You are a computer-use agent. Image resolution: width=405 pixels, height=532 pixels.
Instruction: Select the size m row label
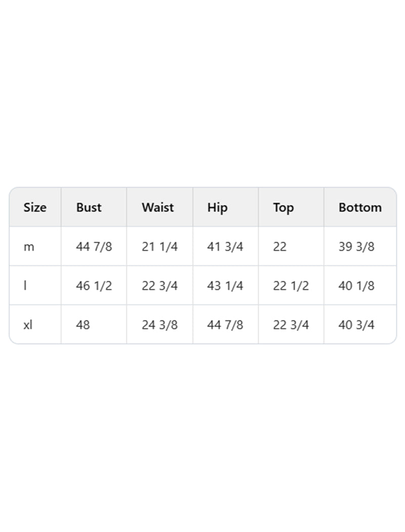pos(29,247)
